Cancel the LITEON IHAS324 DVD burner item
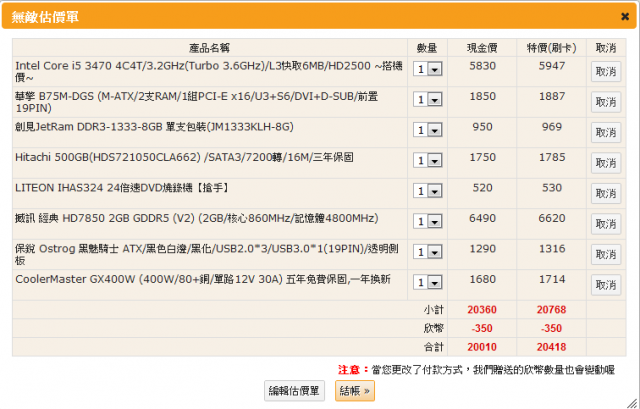The image size is (640, 409). click(x=606, y=193)
